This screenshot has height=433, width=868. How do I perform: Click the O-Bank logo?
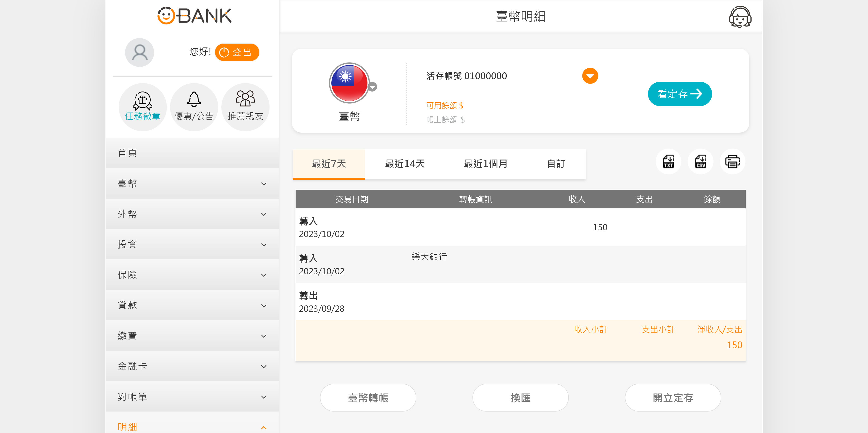pyautogui.click(x=194, y=16)
